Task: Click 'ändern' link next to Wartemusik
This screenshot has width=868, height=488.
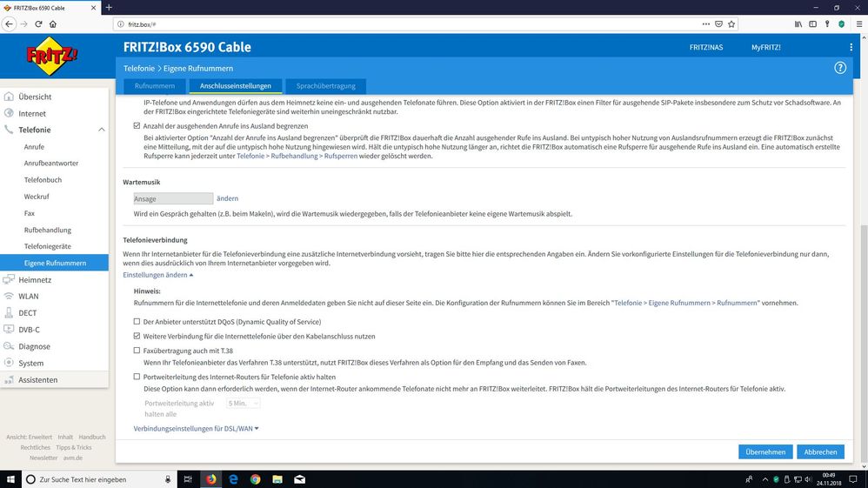Action: click(227, 198)
